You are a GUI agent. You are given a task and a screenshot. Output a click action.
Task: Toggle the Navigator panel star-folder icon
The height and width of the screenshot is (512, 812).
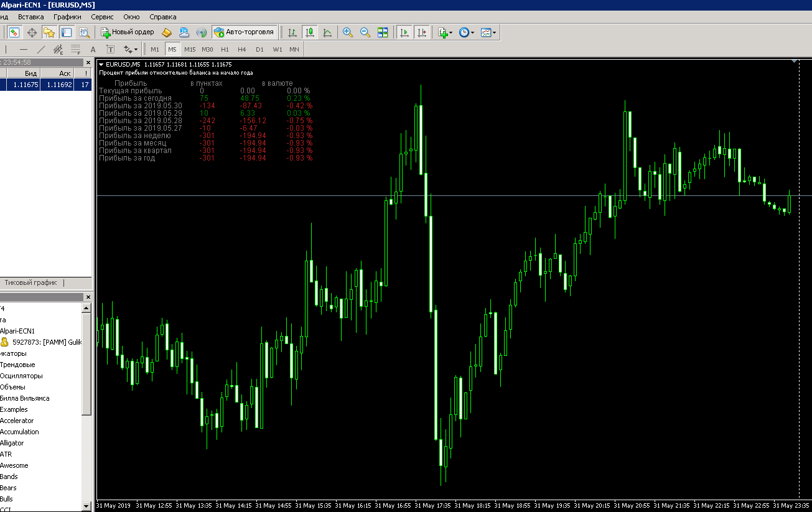[49, 32]
